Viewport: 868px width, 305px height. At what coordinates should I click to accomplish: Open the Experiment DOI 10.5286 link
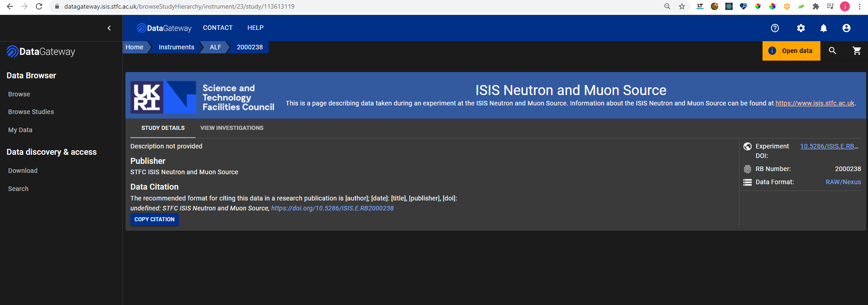[829, 146]
